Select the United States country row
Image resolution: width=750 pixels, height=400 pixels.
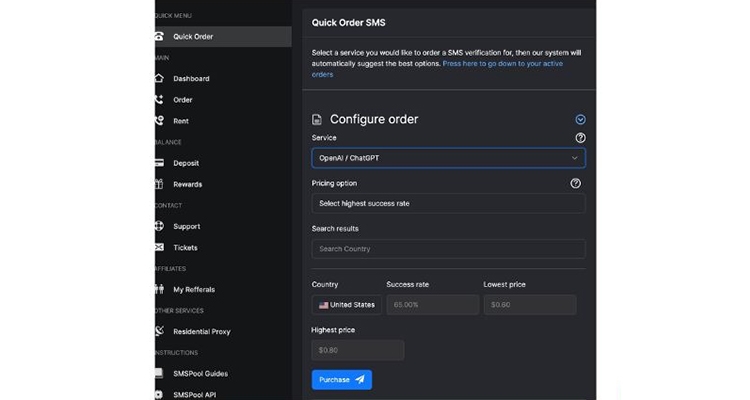click(345, 305)
